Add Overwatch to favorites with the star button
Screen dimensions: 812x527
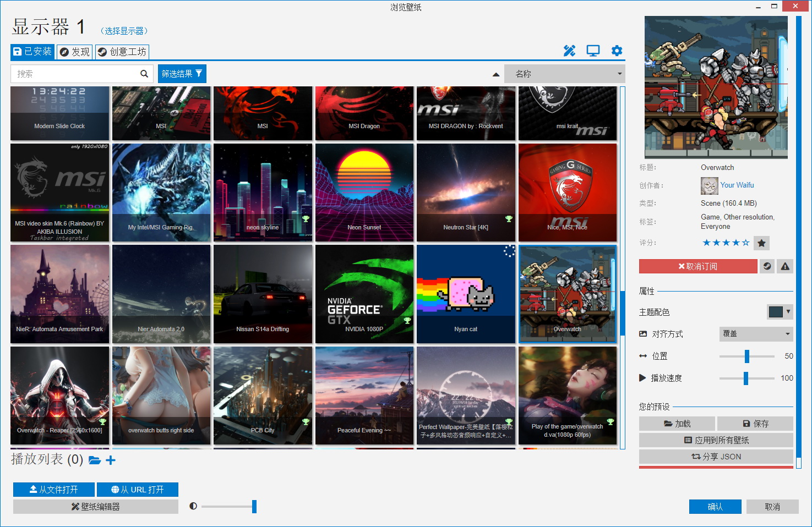pyautogui.click(x=761, y=243)
